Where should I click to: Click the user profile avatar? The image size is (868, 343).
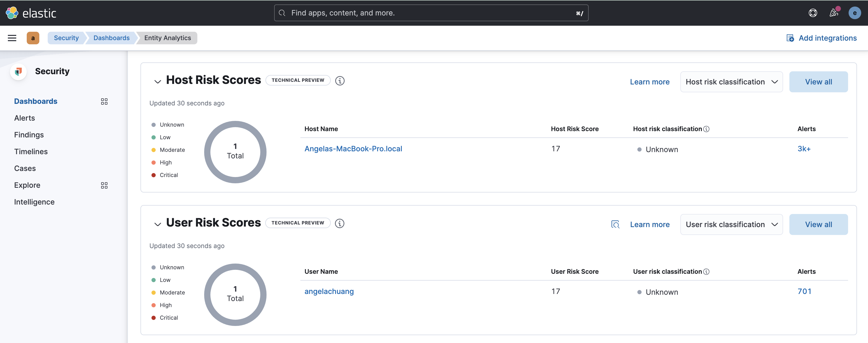tap(855, 13)
